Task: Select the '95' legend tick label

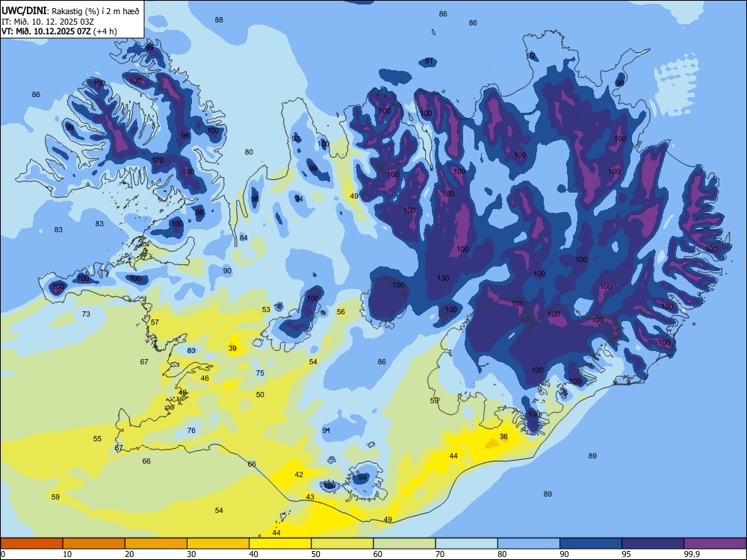Action: pyautogui.click(x=626, y=554)
